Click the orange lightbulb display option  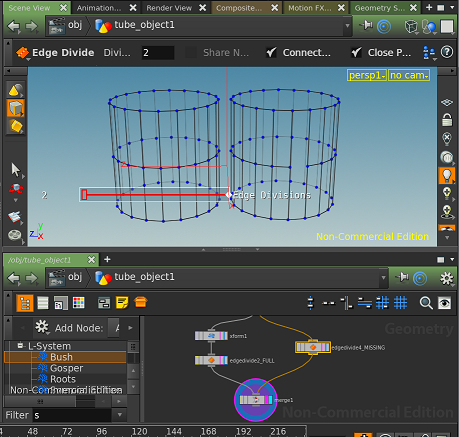pyautogui.click(x=446, y=175)
